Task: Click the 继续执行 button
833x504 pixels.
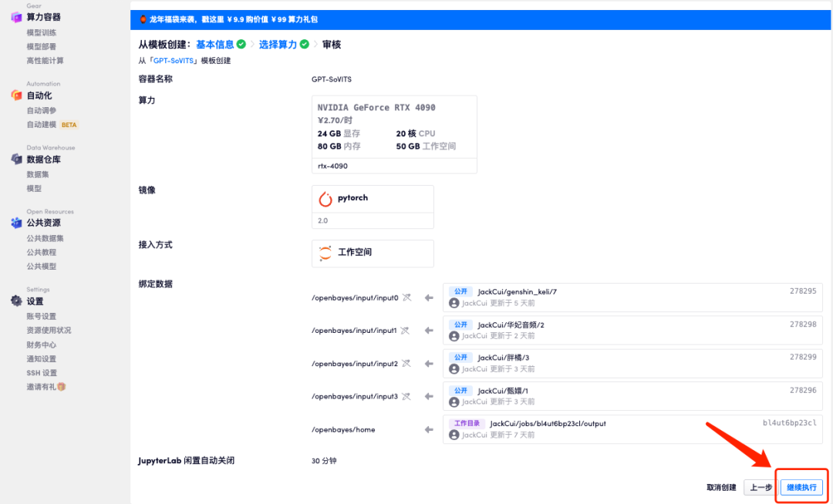Action: (x=801, y=488)
